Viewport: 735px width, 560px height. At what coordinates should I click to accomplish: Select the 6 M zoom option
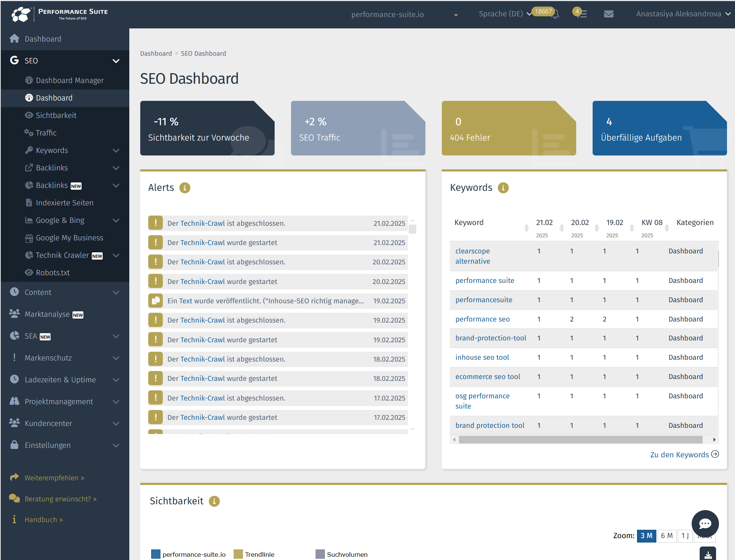point(667,536)
